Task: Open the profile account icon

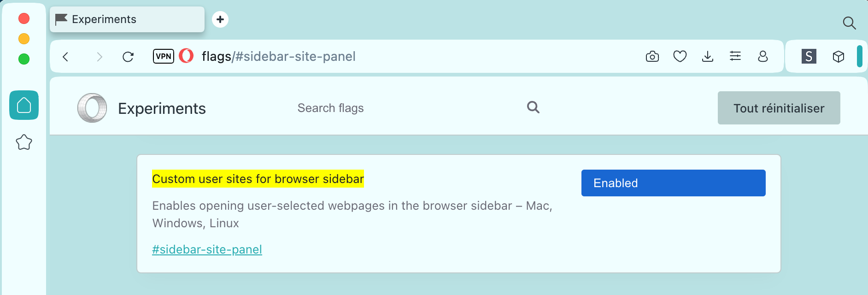Action: pos(763,56)
